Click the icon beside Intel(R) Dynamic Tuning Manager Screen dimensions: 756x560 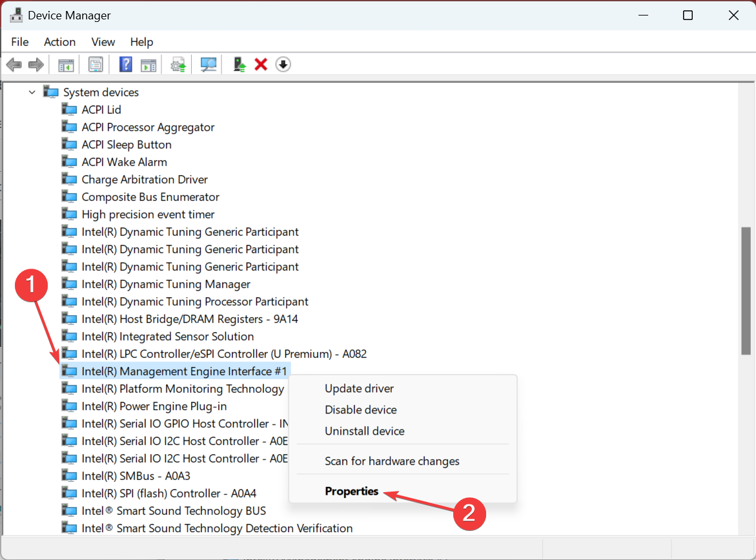tap(70, 284)
